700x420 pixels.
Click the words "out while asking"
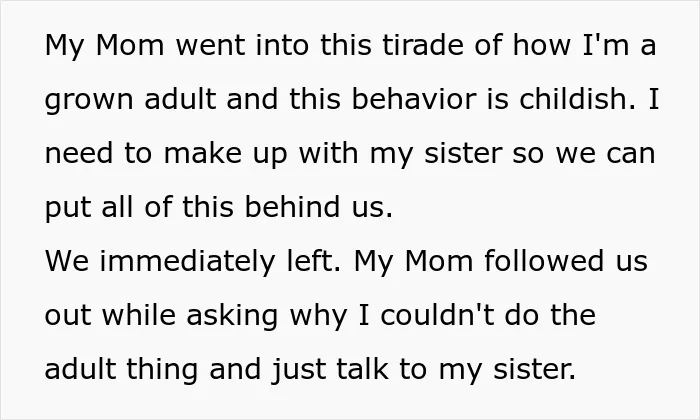click(x=161, y=316)
